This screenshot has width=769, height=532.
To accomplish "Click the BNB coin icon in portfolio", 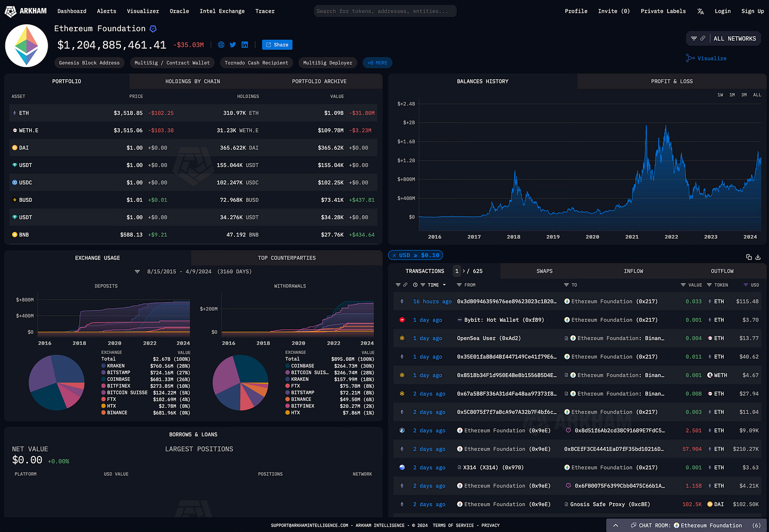I will [x=15, y=235].
